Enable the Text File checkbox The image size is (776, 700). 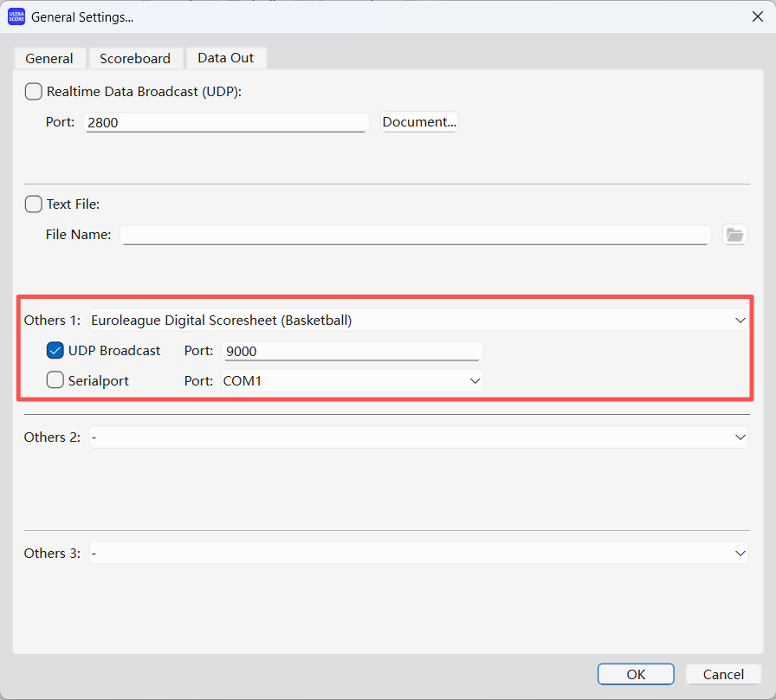[x=33, y=204]
